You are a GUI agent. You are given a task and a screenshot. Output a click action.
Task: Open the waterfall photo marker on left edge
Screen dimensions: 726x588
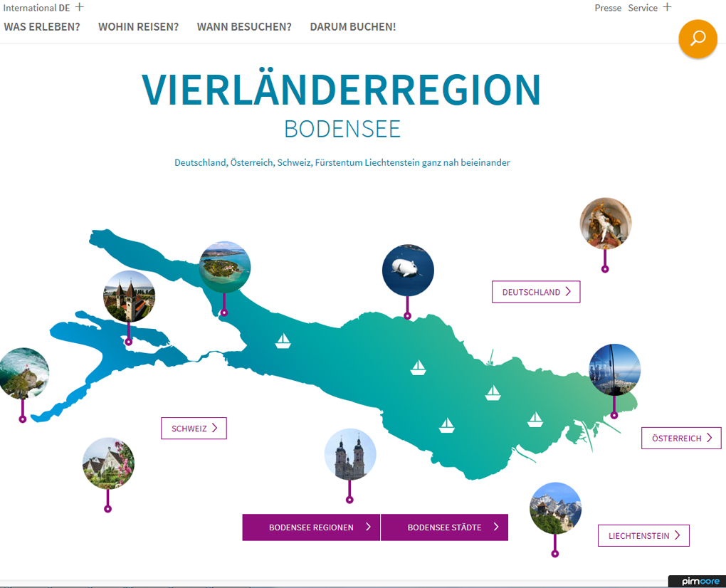[x=23, y=374]
